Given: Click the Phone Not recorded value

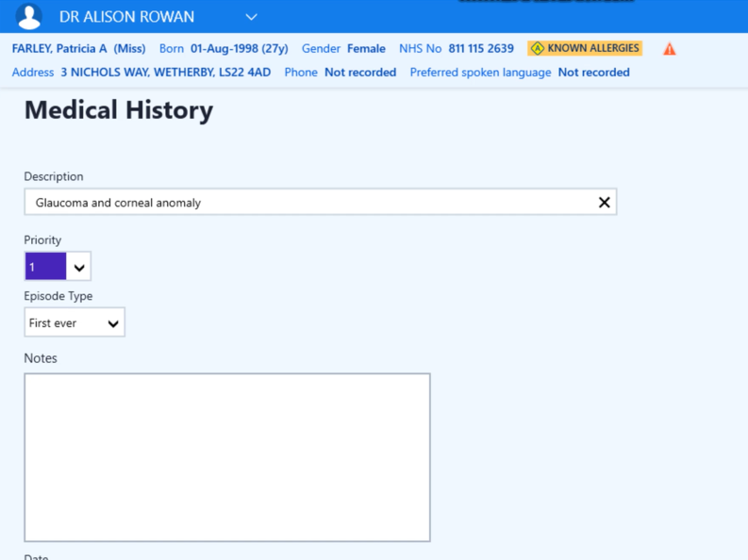Looking at the screenshot, I should click(x=360, y=73).
